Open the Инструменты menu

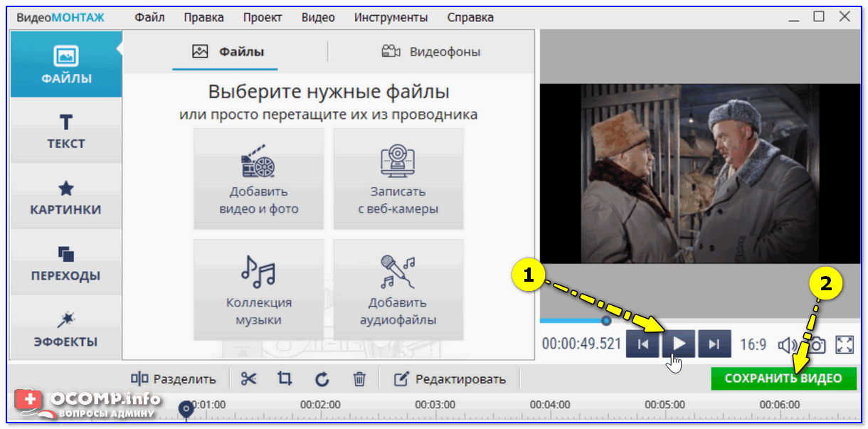[391, 17]
